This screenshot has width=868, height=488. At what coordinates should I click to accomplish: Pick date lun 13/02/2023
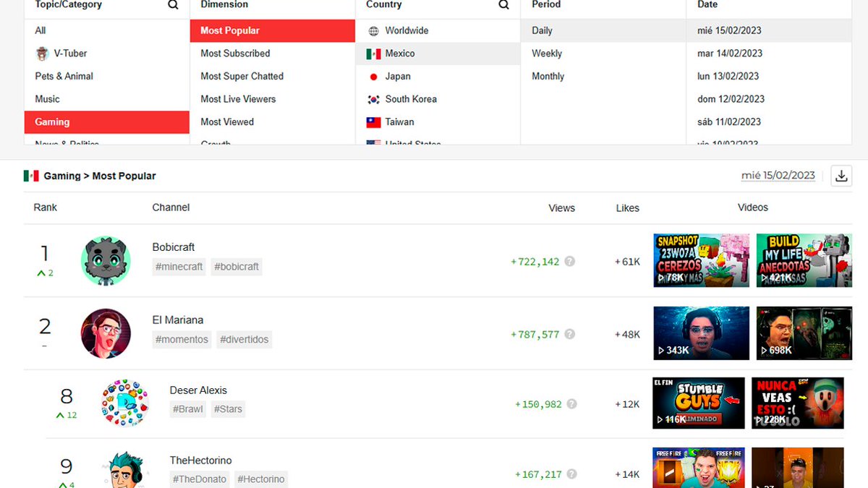point(769,76)
